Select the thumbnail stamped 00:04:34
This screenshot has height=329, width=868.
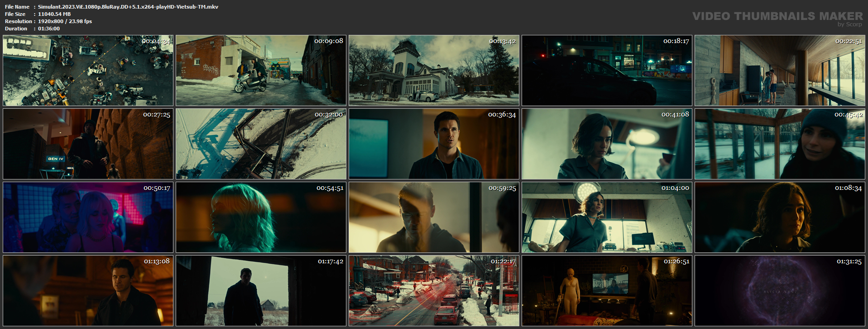(x=88, y=71)
